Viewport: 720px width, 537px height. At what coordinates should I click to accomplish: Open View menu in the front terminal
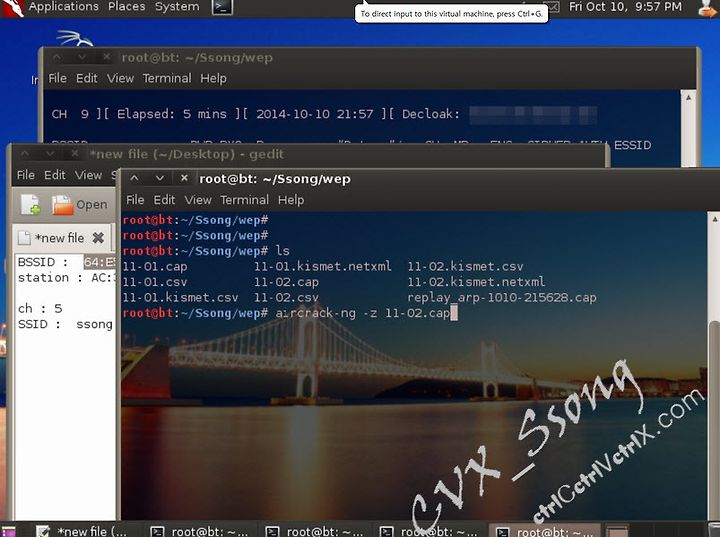[198, 200]
